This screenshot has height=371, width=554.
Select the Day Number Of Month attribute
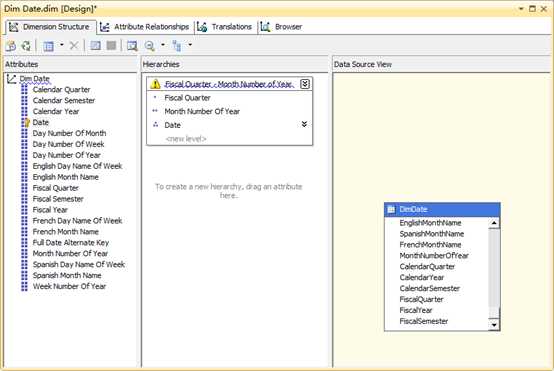click(x=69, y=134)
